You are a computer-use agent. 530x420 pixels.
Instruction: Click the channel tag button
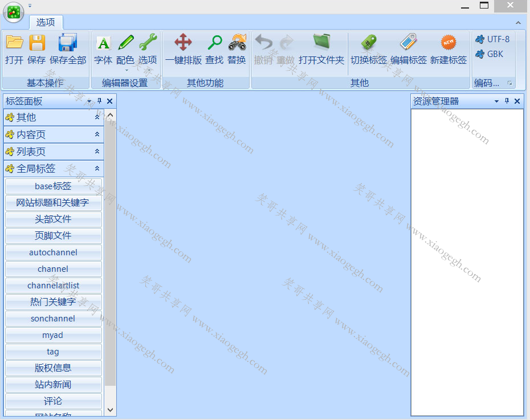pyautogui.click(x=54, y=268)
